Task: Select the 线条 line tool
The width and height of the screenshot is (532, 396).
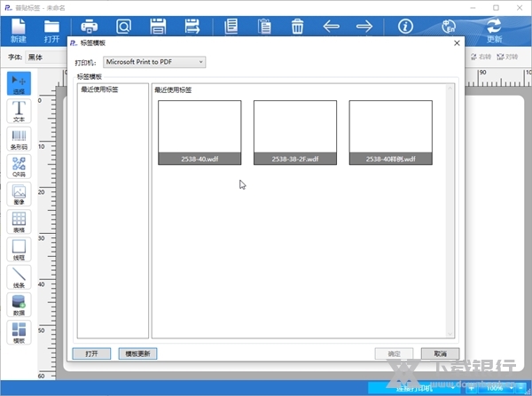Action: point(19,278)
